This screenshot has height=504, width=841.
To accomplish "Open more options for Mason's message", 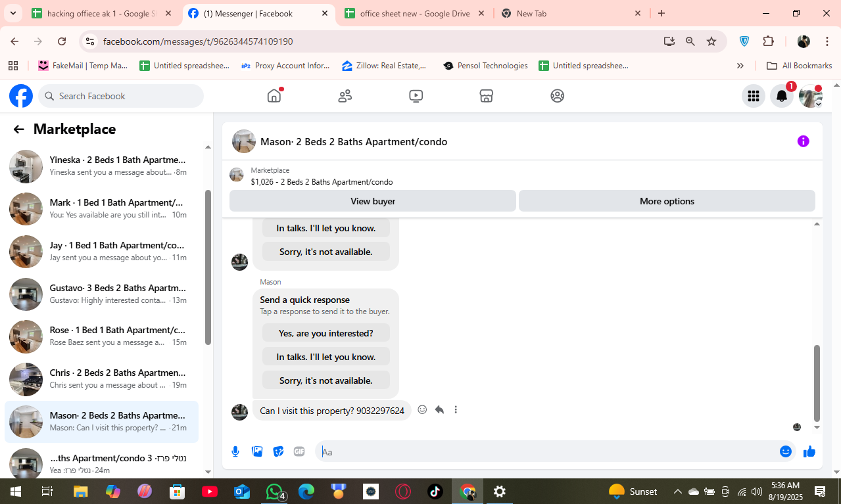I will click(456, 409).
